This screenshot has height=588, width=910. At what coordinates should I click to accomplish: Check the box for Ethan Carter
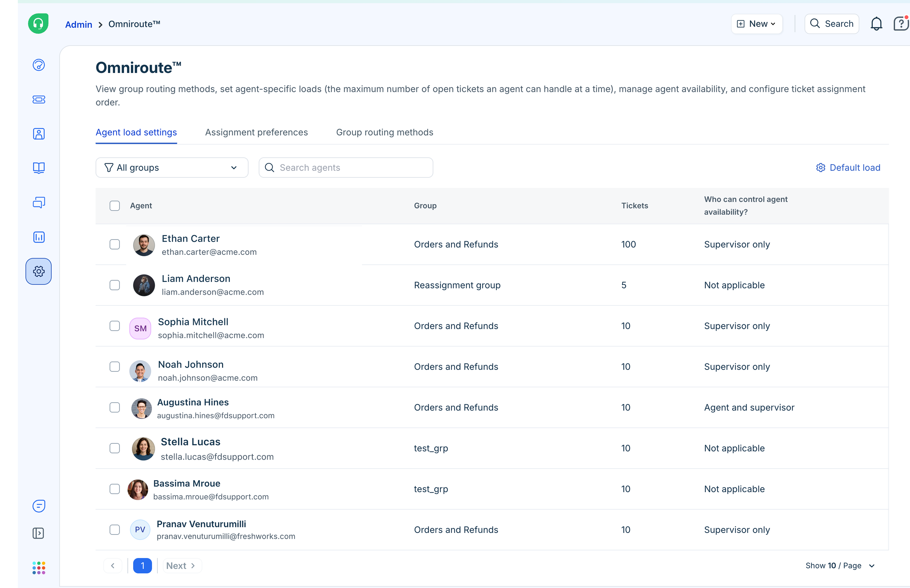point(114,244)
